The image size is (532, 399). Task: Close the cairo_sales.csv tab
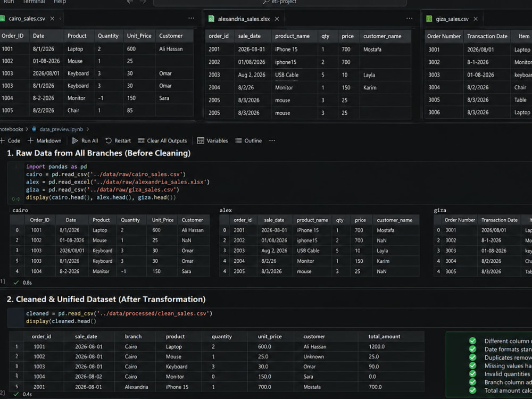pyautogui.click(x=52, y=19)
